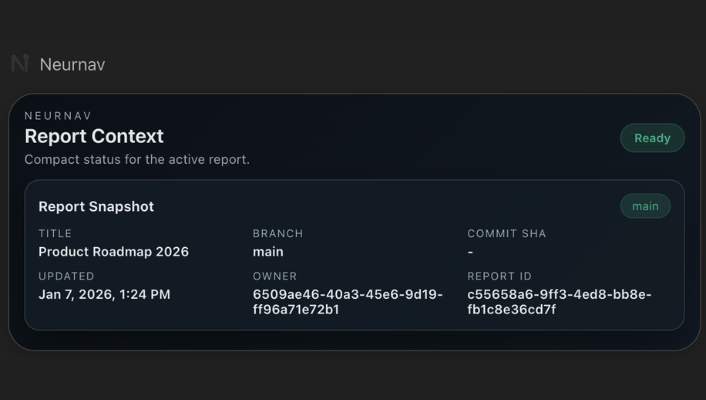Click the commit SHA dash value
The width and height of the screenshot is (706, 400).
point(470,252)
